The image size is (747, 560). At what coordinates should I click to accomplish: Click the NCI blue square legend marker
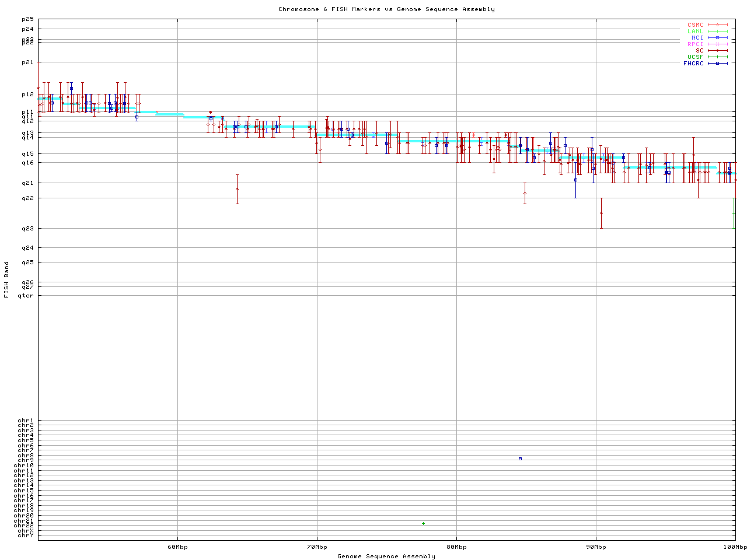[x=718, y=38]
